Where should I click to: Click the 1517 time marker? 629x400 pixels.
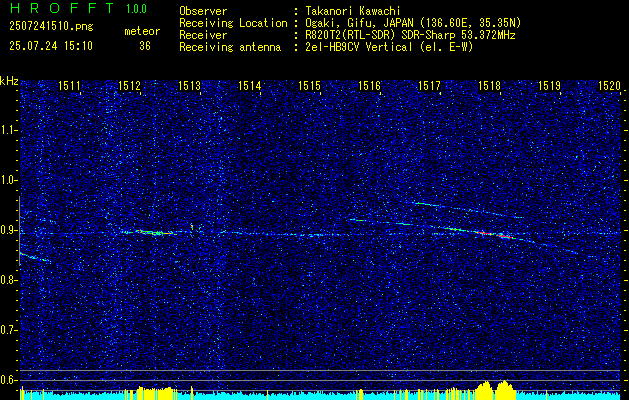(429, 85)
